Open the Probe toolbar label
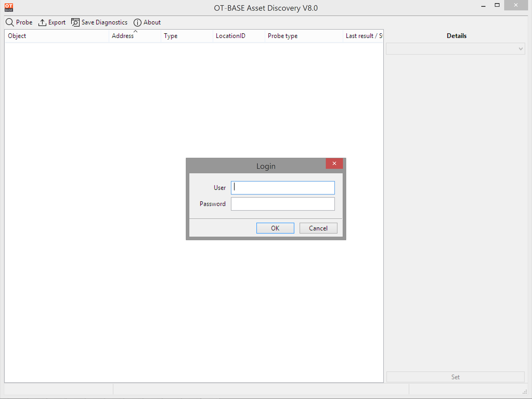The image size is (532, 399). click(x=24, y=22)
